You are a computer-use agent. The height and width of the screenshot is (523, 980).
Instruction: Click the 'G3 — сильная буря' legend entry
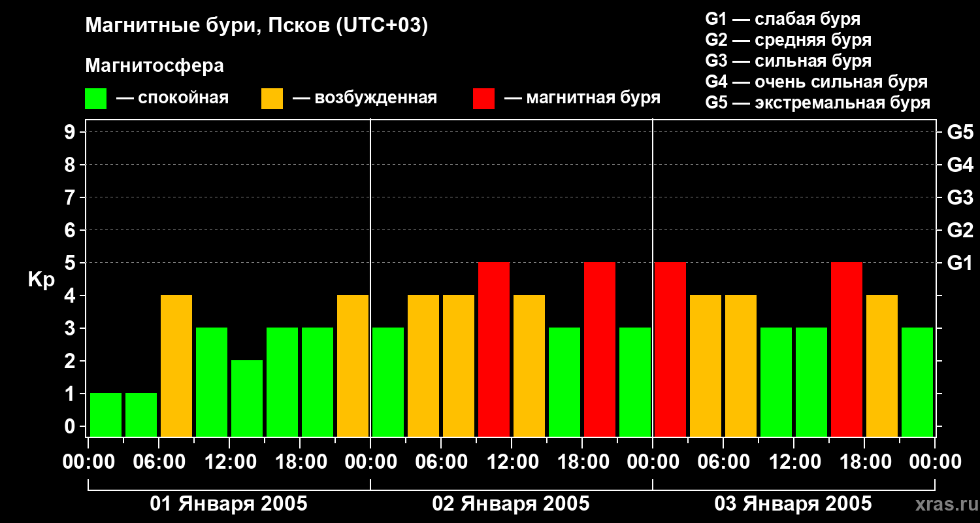(788, 61)
